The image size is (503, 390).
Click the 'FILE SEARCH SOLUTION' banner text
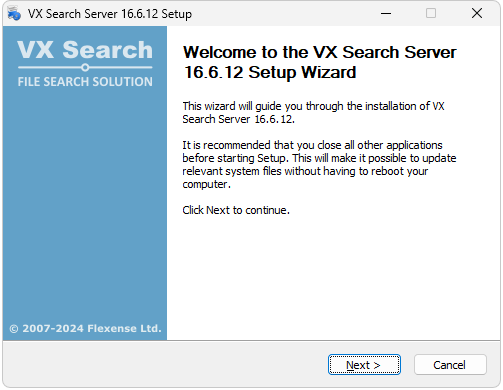click(x=85, y=82)
